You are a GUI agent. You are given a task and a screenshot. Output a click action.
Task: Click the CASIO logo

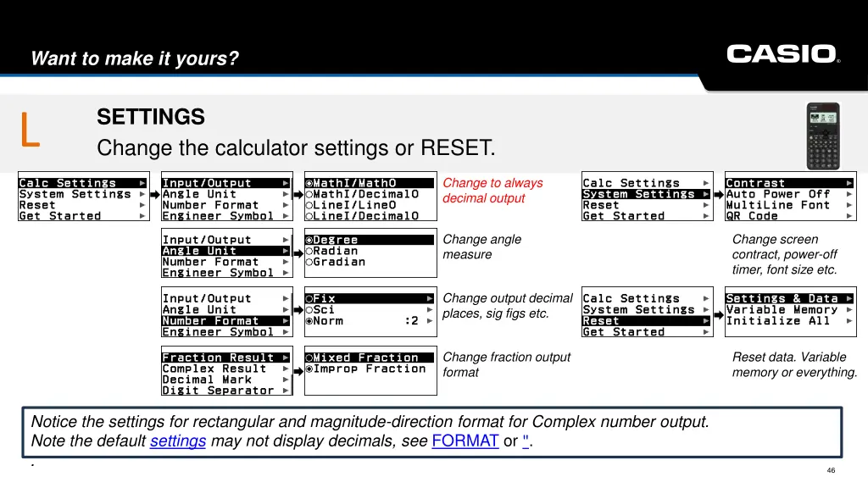tap(783, 54)
